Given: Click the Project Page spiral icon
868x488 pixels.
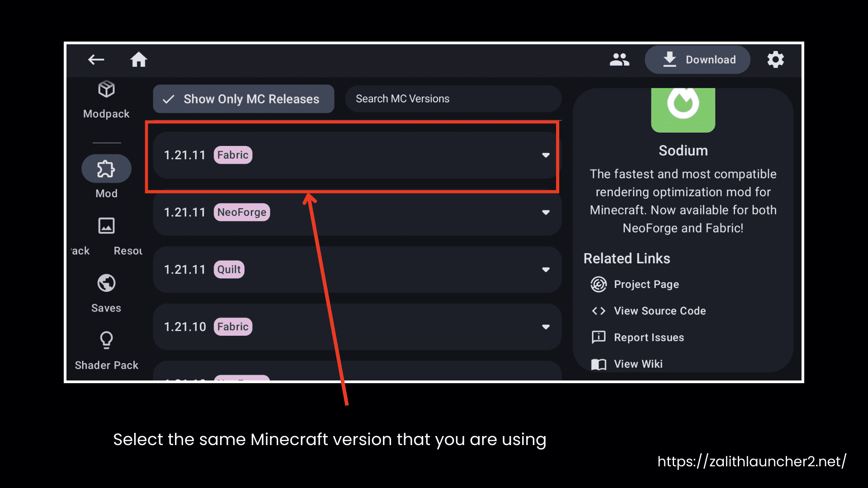Looking at the screenshot, I should point(599,285).
